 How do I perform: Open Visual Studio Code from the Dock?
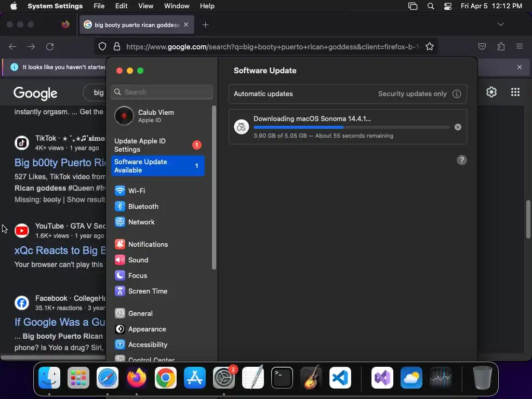(x=340, y=378)
